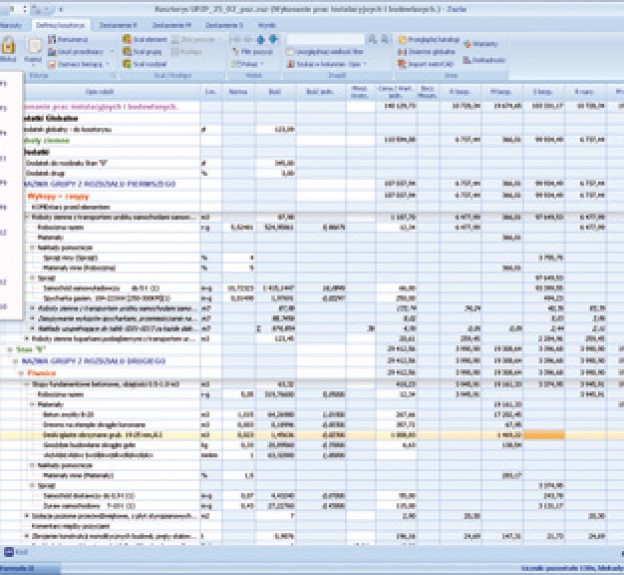Click the J.m. column header

coord(211,92)
